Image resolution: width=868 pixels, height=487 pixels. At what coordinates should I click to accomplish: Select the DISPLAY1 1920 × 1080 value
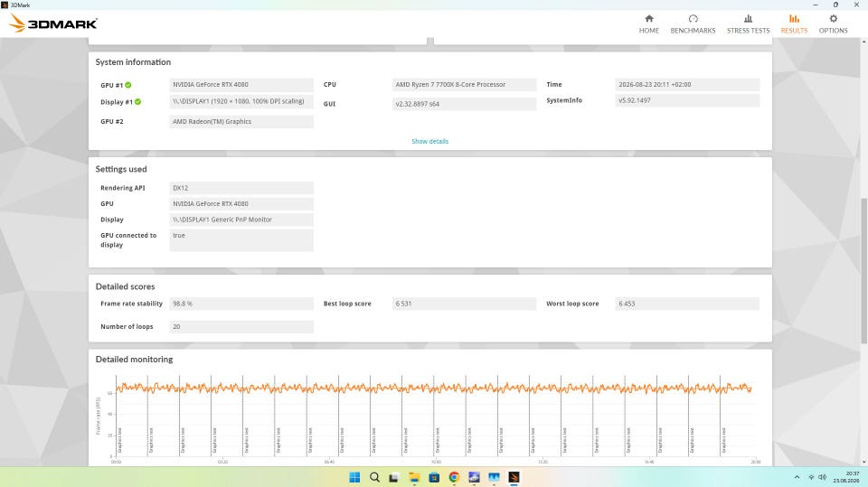(241, 101)
